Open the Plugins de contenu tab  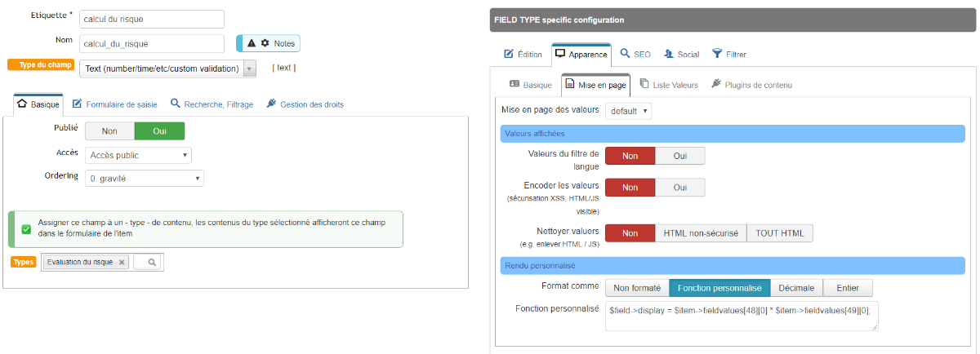tap(751, 85)
